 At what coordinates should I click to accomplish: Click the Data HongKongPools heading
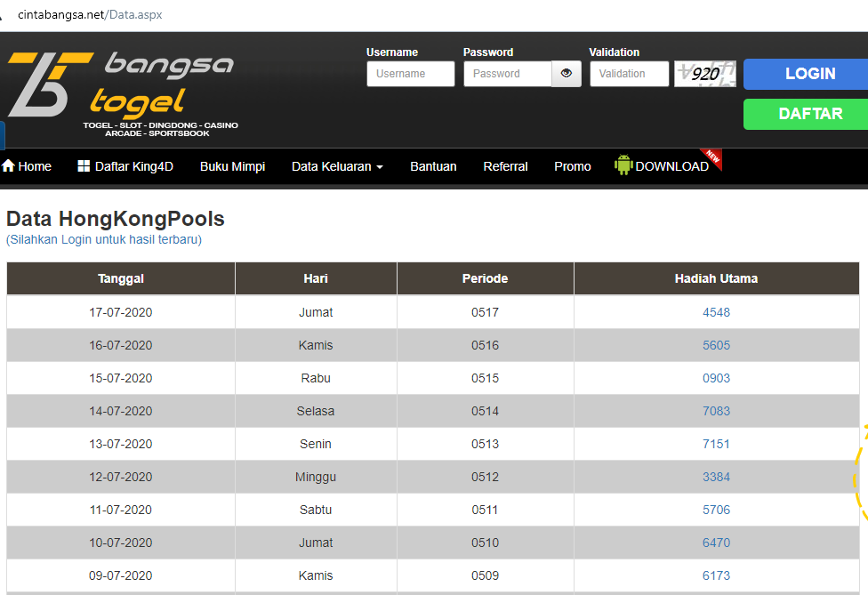pyautogui.click(x=115, y=219)
